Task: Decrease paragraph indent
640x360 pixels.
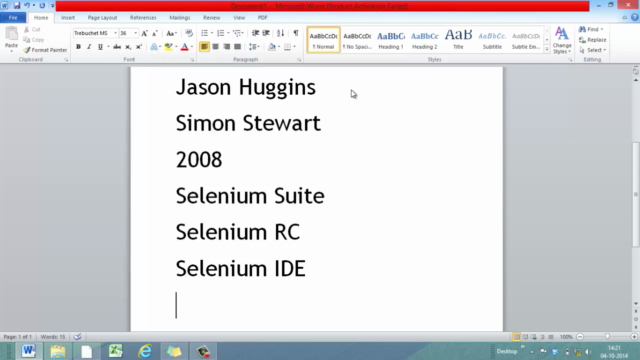Action: 255,33
